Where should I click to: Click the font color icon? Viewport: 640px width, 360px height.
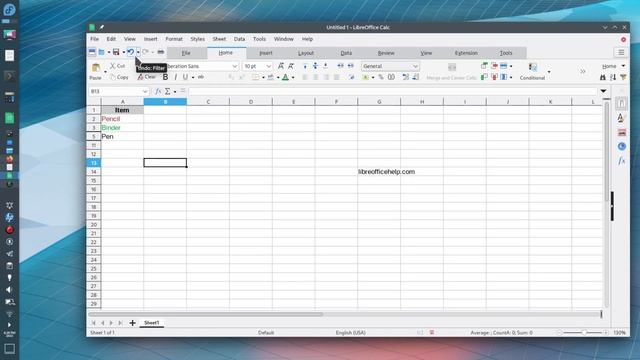[x=286, y=77]
